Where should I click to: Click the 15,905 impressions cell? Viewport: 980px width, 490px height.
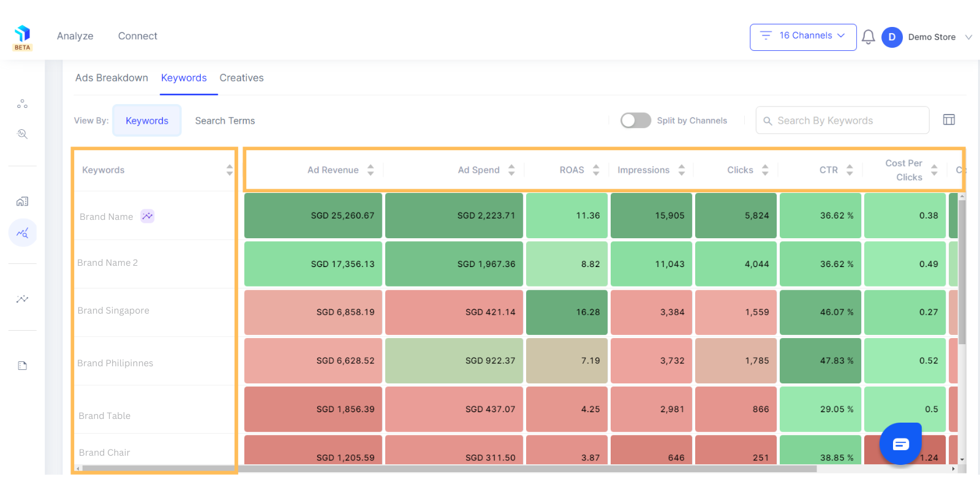click(651, 216)
